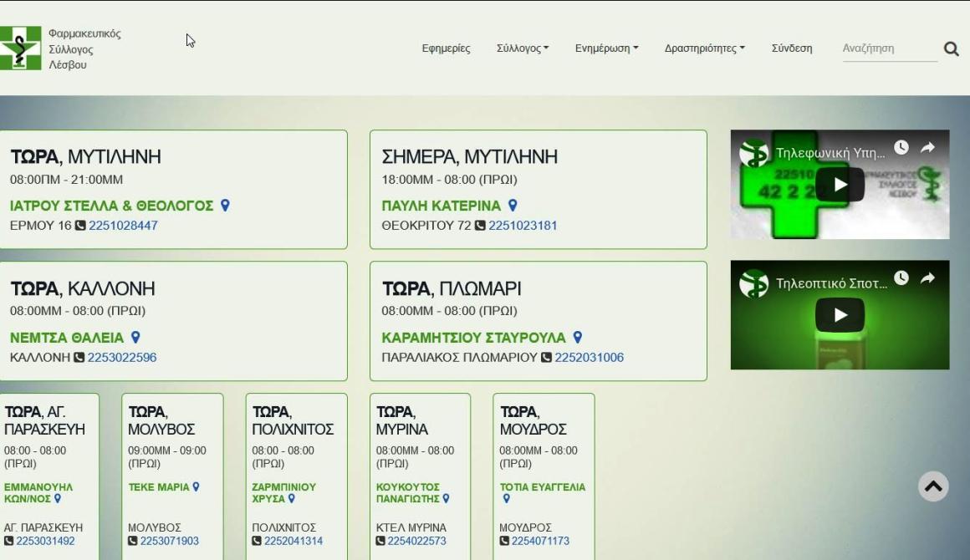Call number 2252031006

(x=589, y=357)
